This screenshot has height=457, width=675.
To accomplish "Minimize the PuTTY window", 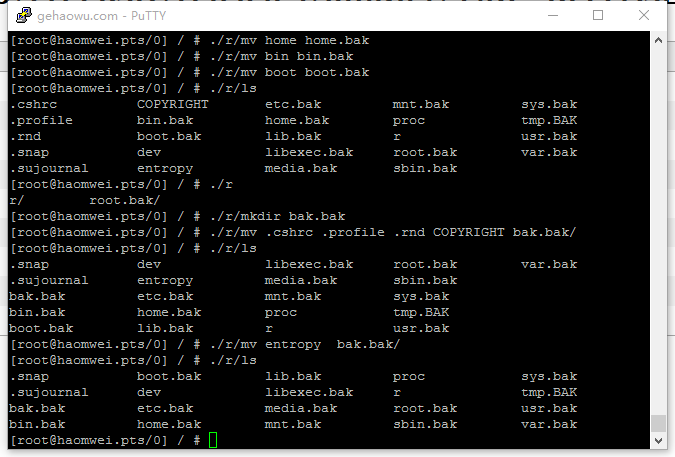I will [553, 15].
